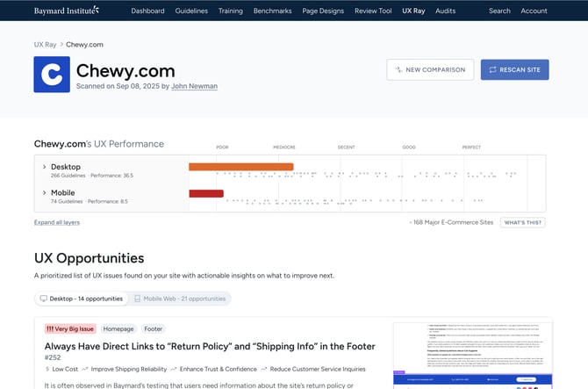Click Expand all layers link
Screen dimensions: 588x389
[x=57, y=222]
